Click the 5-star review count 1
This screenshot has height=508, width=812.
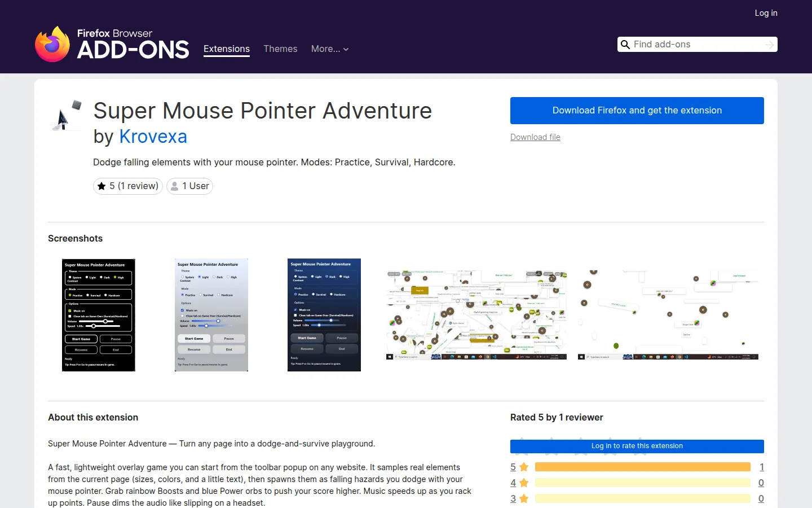click(762, 467)
